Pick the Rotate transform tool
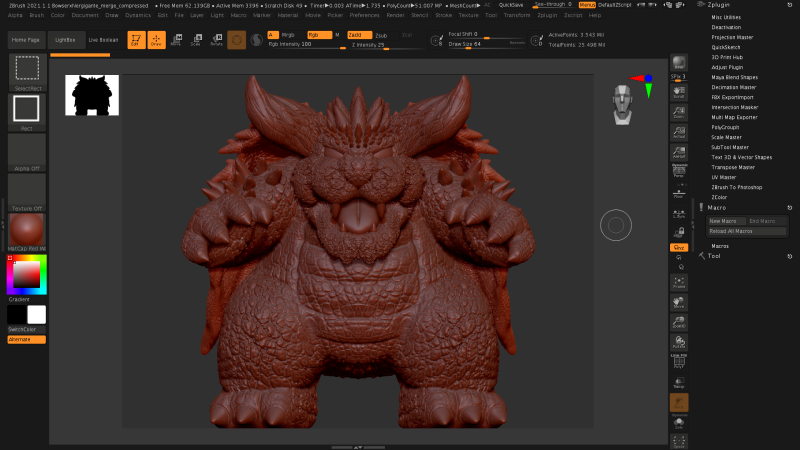Image resolution: width=800 pixels, height=450 pixels. [216, 39]
